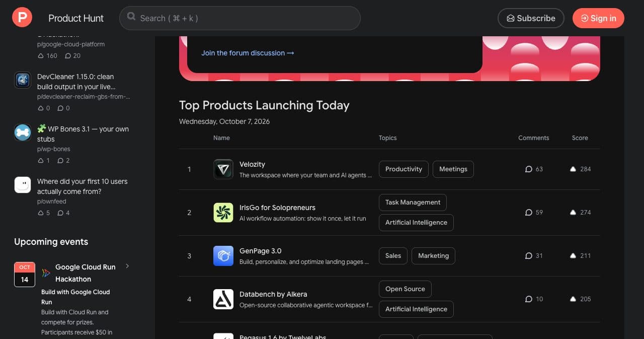The image size is (644, 339).
Task: Open the p/ownfeed forum link
Action: click(x=52, y=201)
